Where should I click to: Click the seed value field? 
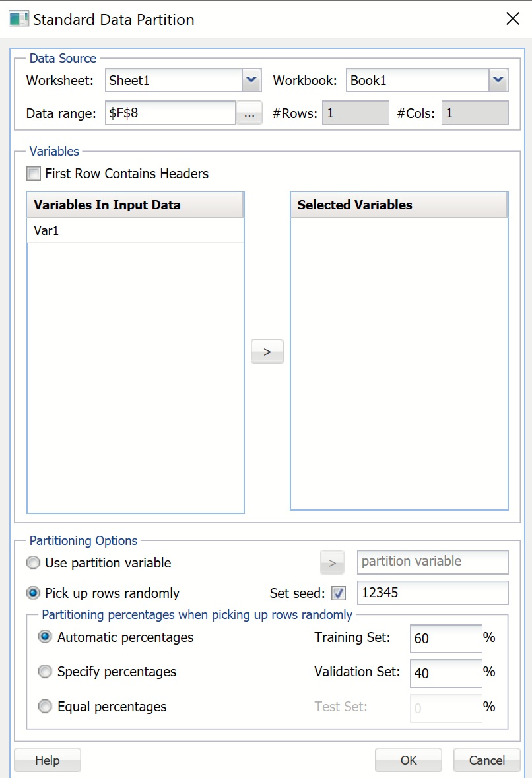click(x=432, y=593)
